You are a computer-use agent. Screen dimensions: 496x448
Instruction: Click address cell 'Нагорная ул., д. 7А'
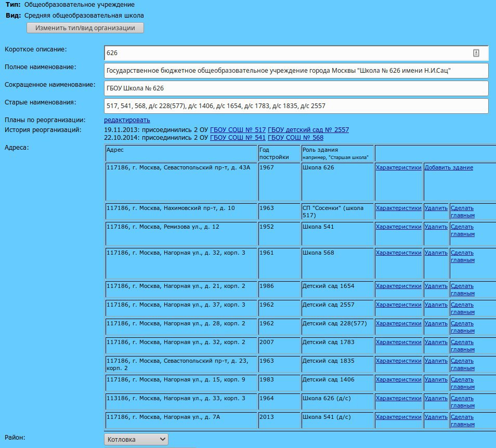coord(181,420)
